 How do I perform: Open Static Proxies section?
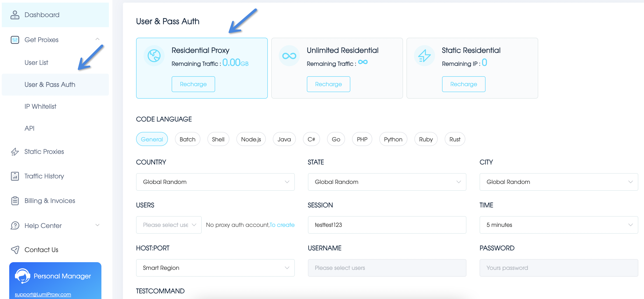click(x=44, y=151)
